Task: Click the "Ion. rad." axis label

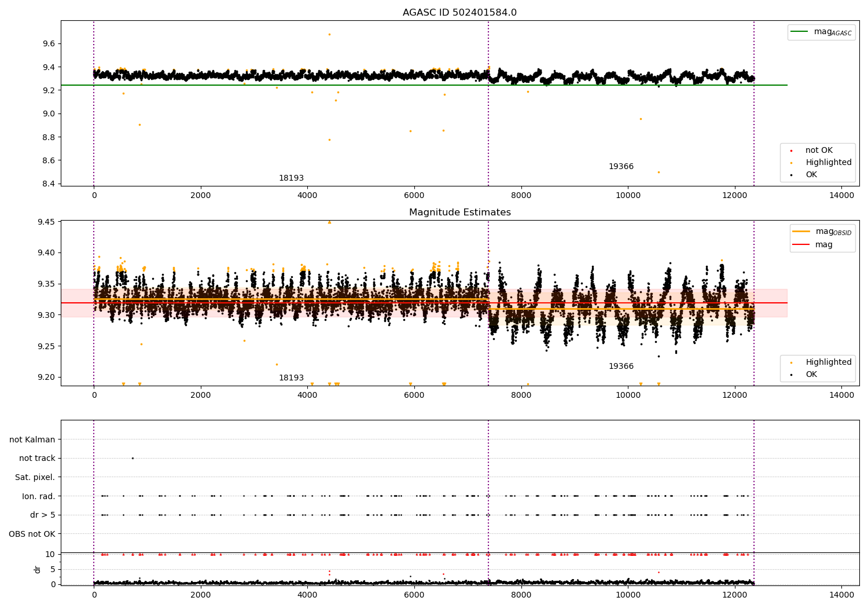Action: click(x=39, y=496)
